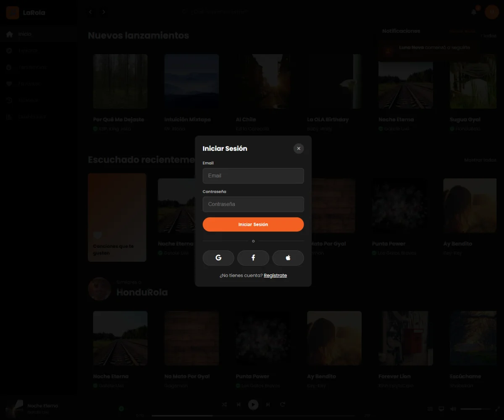Open the queue list icon

pyautogui.click(x=430, y=409)
